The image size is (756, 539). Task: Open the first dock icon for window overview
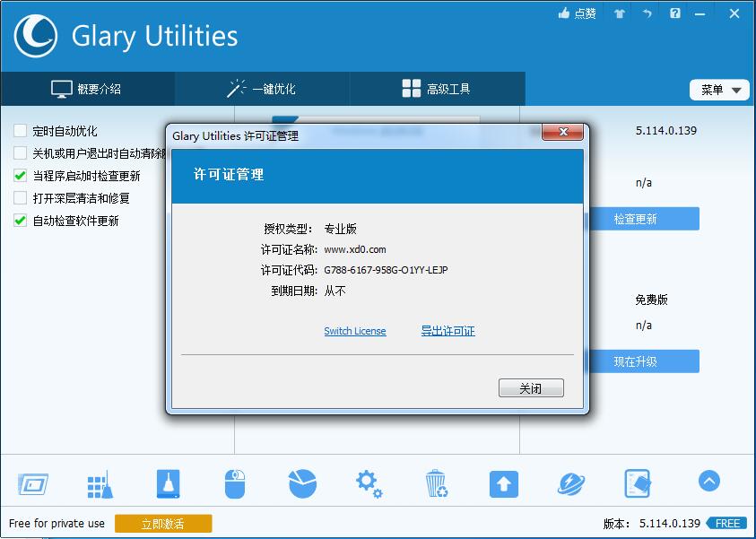pyautogui.click(x=33, y=484)
